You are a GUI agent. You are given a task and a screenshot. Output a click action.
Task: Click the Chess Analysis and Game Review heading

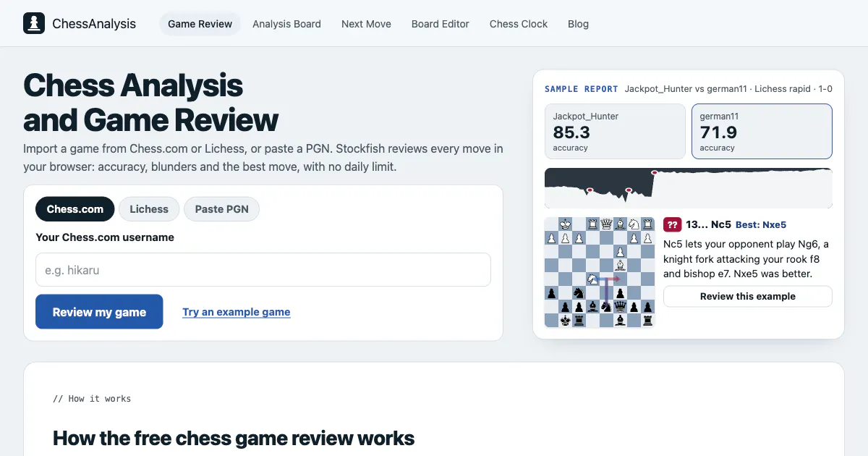[x=151, y=103]
